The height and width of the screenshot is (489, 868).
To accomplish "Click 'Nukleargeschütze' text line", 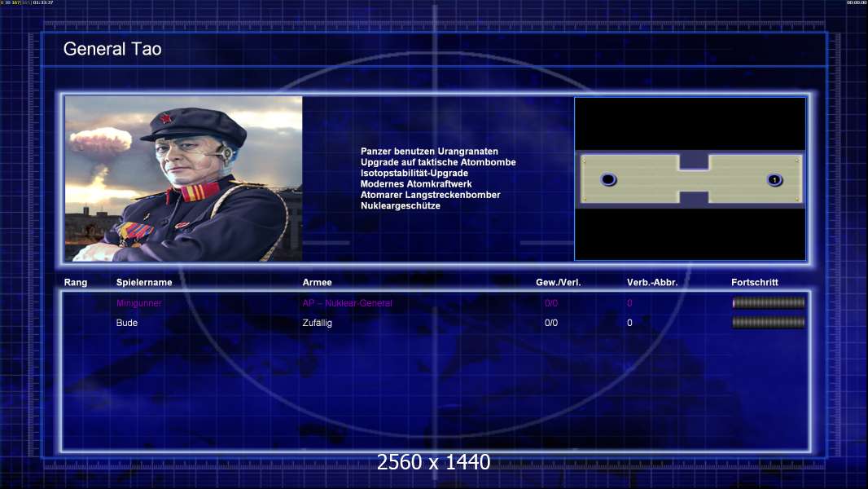I will 401,205.
